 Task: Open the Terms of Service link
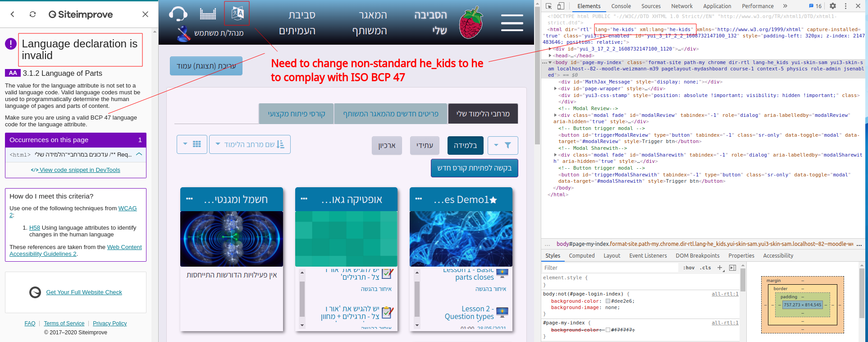[64, 324]
